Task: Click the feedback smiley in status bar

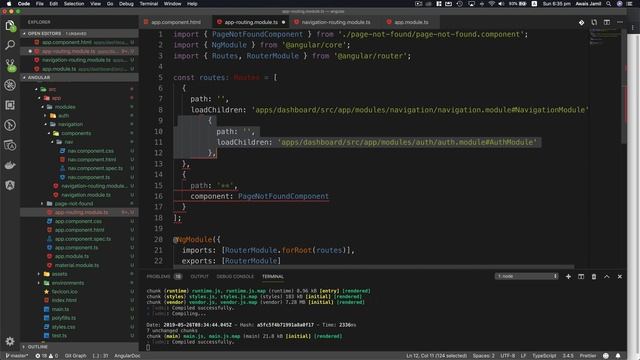Action: (x=606, y=356)
